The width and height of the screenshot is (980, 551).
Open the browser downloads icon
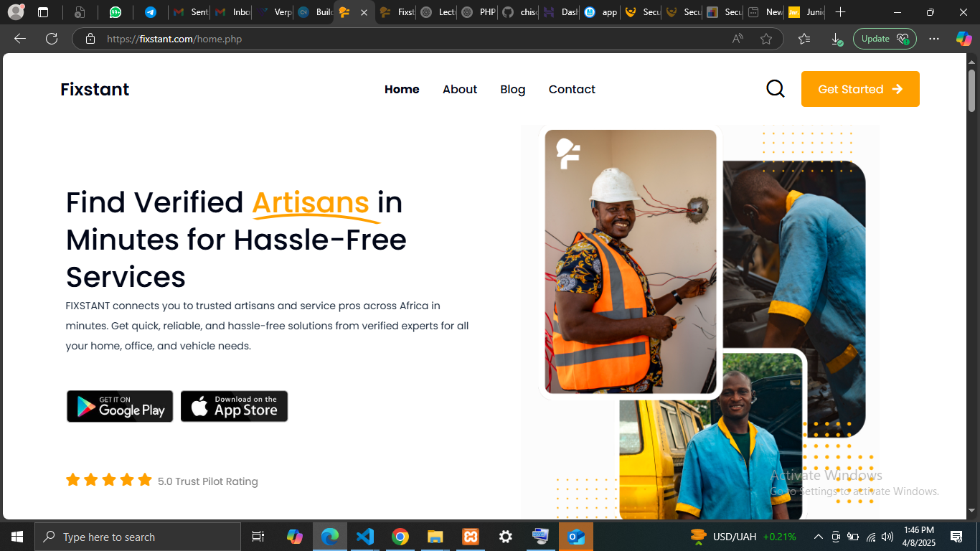[x=837, y=39]
